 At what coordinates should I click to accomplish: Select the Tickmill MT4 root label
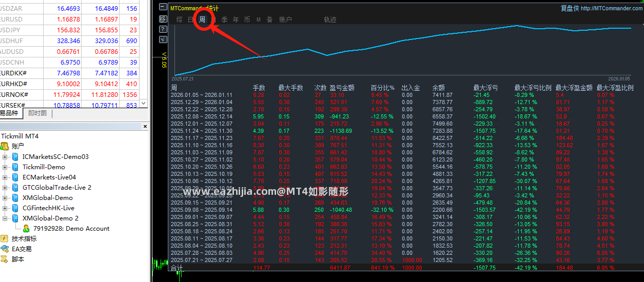(20, 136)
